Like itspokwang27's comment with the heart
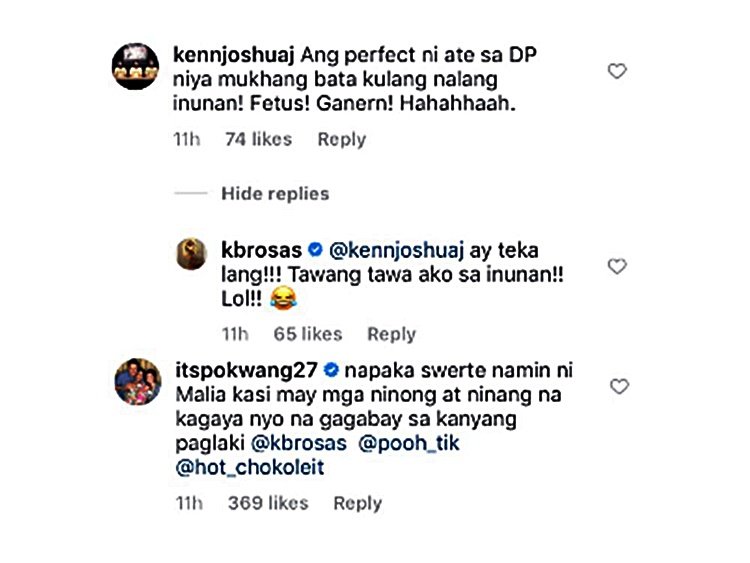 tap(617, 386)
